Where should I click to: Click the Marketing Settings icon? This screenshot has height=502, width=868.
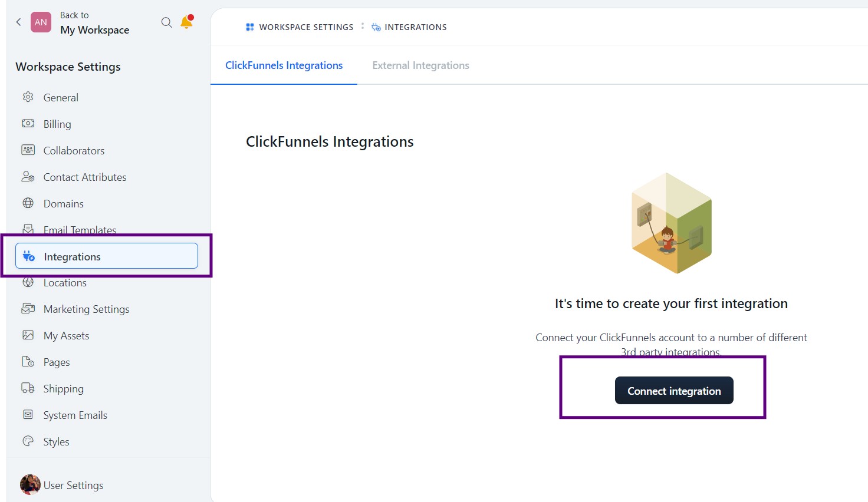coord(28,309)
